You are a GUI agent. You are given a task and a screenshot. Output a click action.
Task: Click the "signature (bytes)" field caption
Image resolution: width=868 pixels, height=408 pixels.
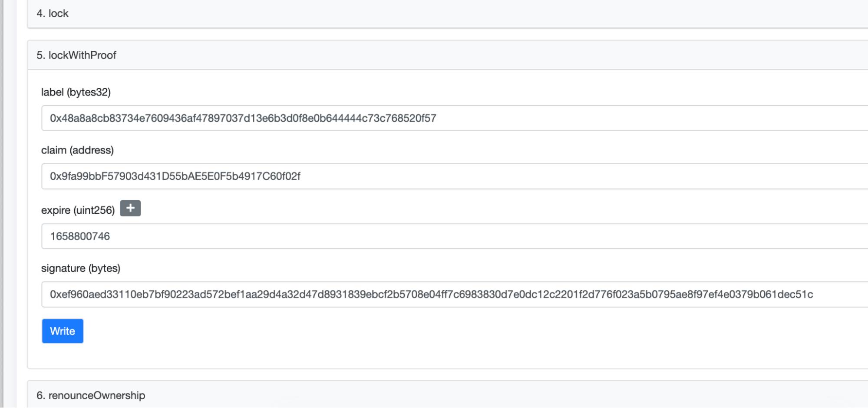coord(81,269)
